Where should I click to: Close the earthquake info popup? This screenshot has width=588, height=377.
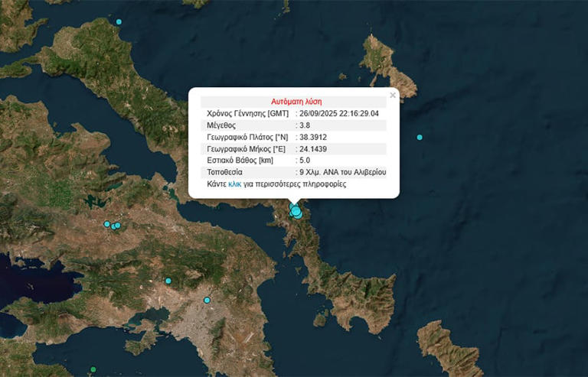pyautogui.click(x=393, y=96)
